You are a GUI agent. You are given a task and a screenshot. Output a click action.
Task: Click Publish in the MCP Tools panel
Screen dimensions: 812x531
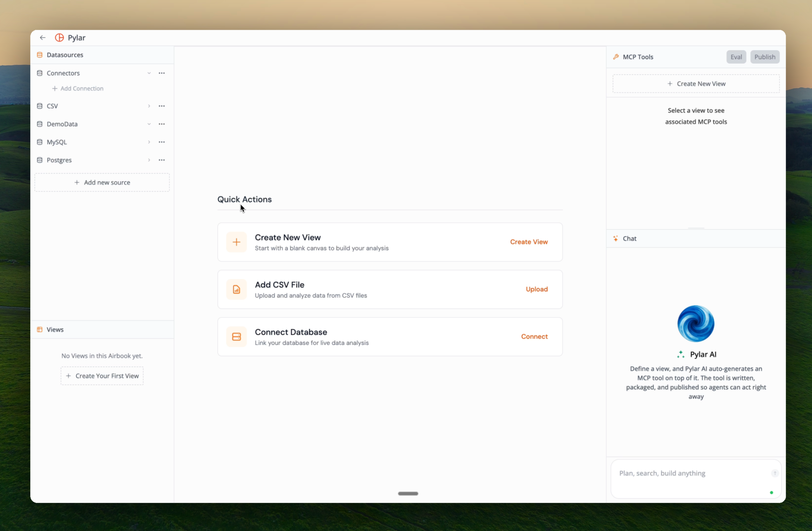[x=765, y=57]
